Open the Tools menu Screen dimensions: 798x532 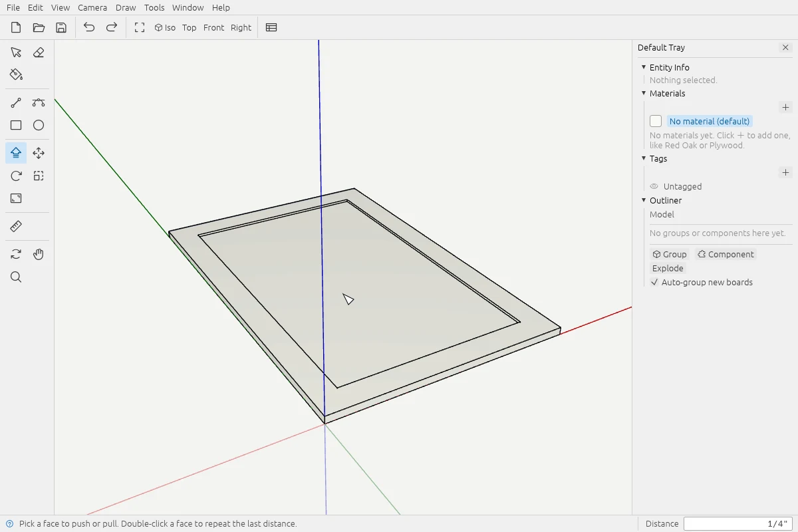click(154, 7)
